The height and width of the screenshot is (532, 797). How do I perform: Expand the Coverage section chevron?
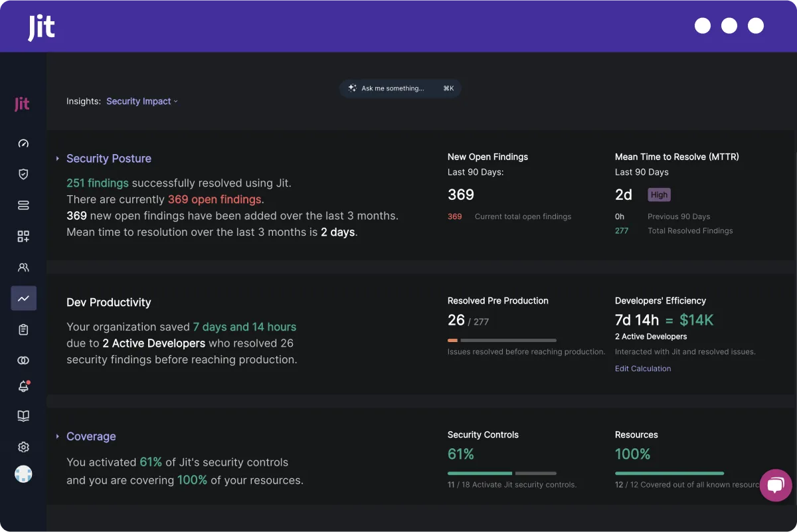pos(58,436)
